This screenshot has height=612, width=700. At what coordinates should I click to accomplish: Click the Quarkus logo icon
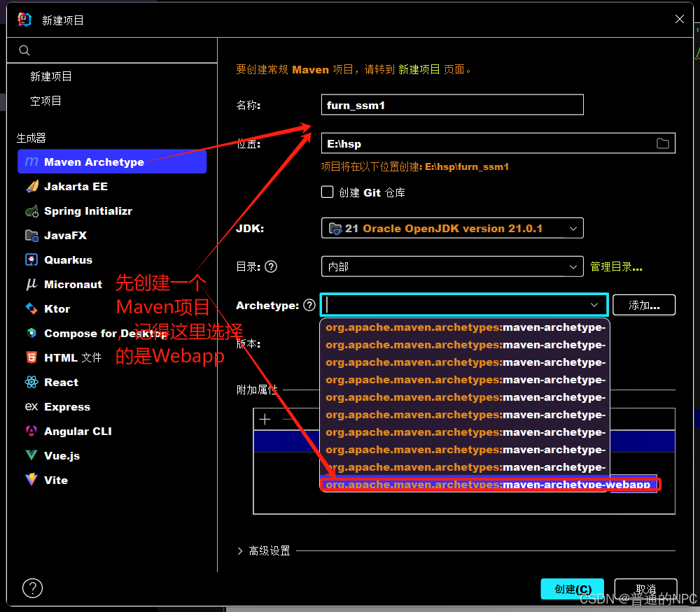(31, 259)
